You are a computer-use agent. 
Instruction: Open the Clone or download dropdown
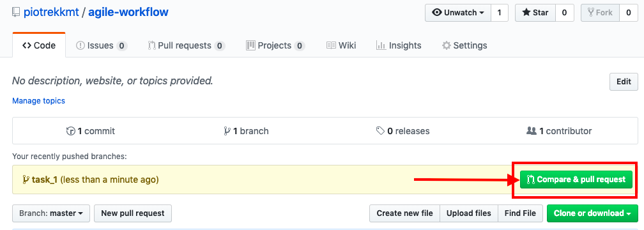[592, 213]
